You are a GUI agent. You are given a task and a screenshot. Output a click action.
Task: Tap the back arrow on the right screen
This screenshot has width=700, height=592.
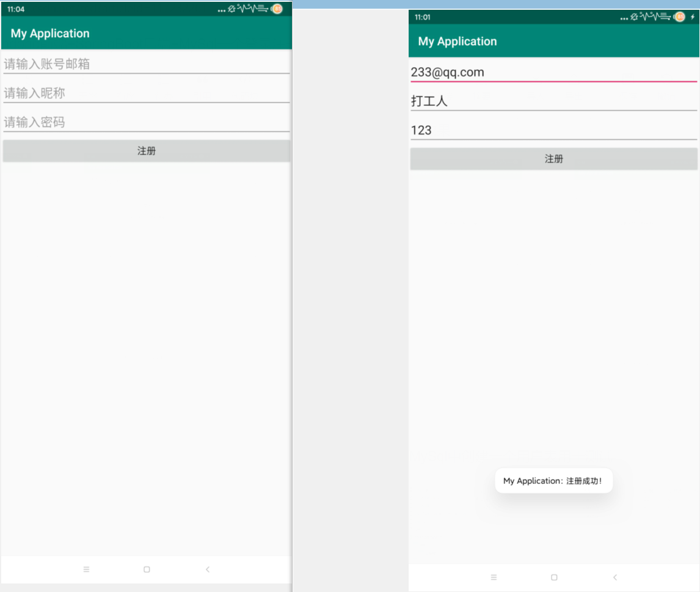(x=614, y=577)
